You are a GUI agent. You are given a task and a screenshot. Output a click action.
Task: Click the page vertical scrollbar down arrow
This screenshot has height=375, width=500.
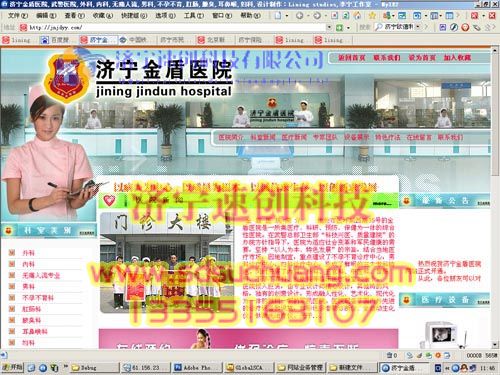(x=495, y=344)
